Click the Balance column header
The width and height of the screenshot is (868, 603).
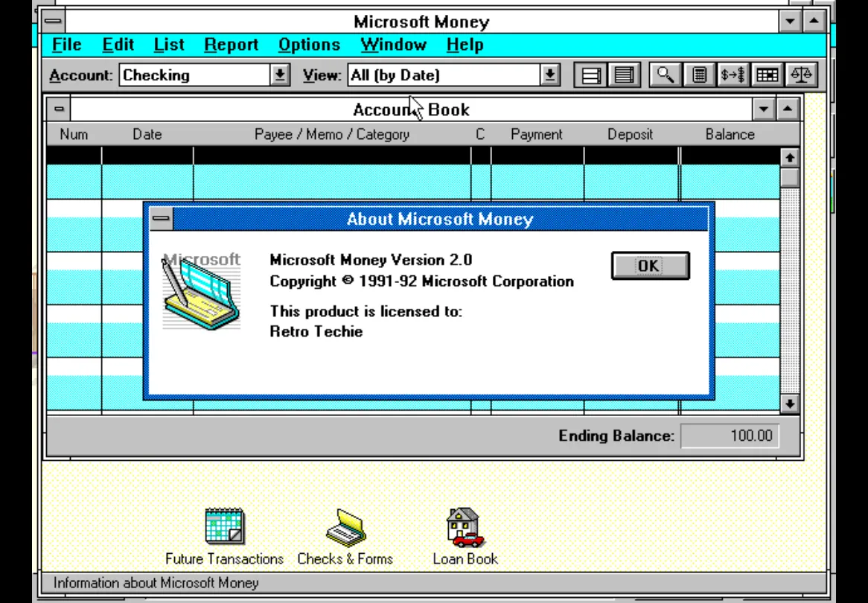tap(730, 135)
